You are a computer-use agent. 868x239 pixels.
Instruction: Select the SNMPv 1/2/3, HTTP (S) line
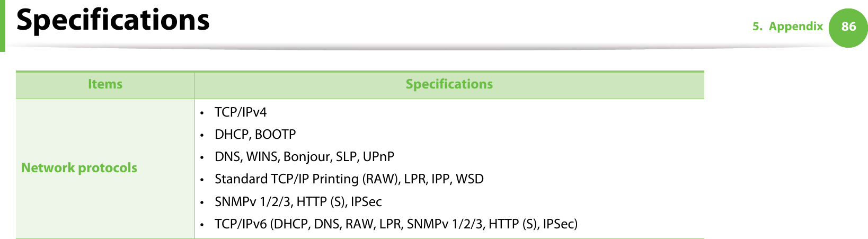(x=298, y=202)
